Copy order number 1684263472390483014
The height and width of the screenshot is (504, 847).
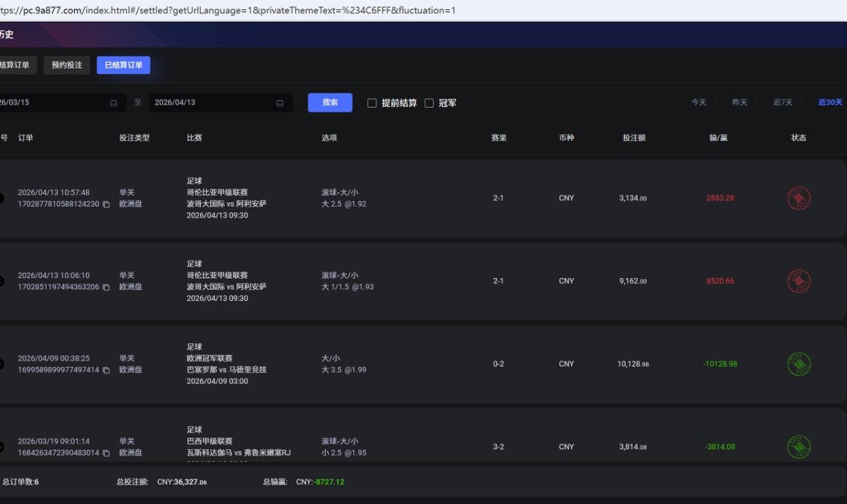(x=106, y=452)
